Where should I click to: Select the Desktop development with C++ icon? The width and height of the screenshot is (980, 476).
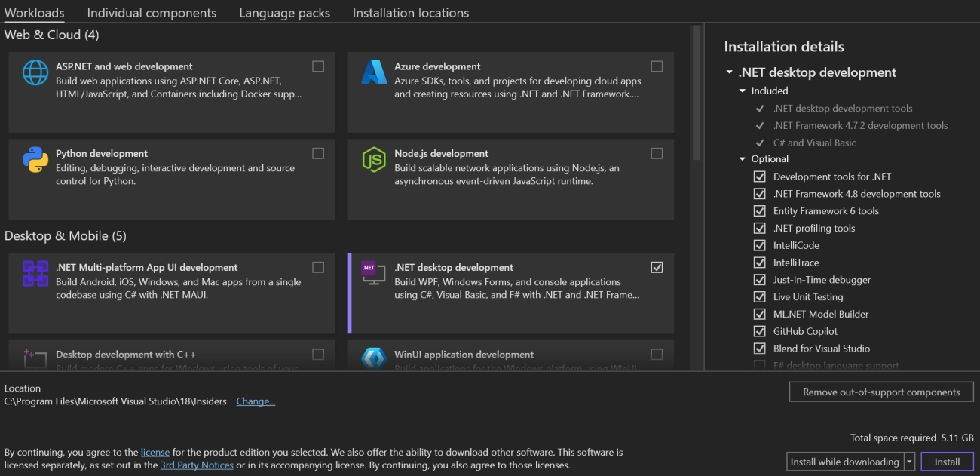pyautogui.click(x=34, y=358)
